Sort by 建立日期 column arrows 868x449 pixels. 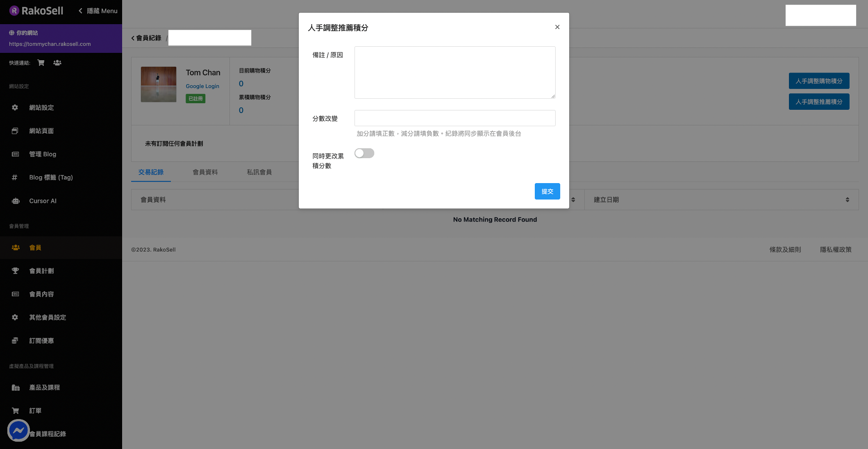[x=847, y=200]
